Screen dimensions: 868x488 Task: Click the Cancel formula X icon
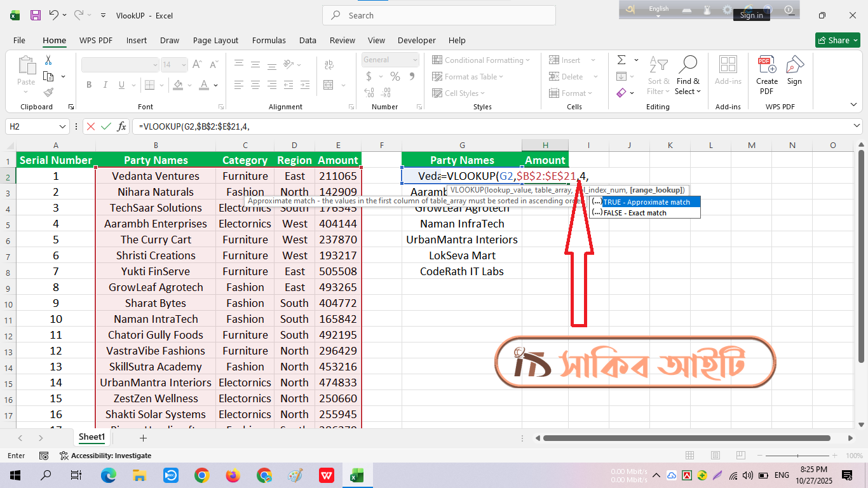click(x=91, y=126)
